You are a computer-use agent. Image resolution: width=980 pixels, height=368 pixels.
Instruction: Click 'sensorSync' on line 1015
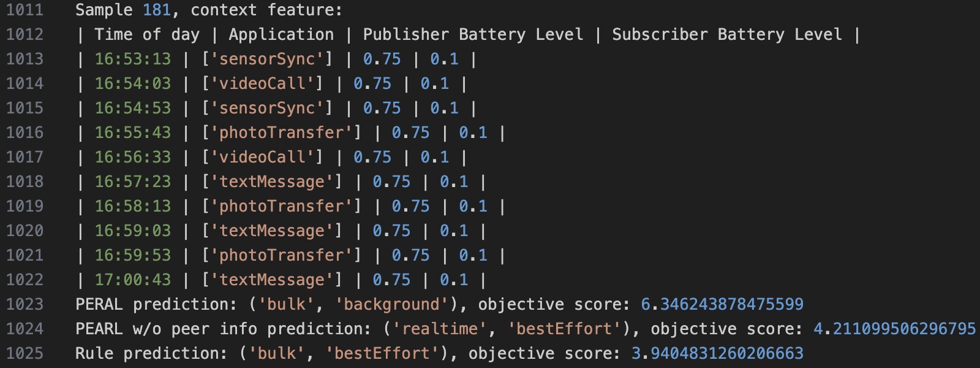tap(267, 108)
